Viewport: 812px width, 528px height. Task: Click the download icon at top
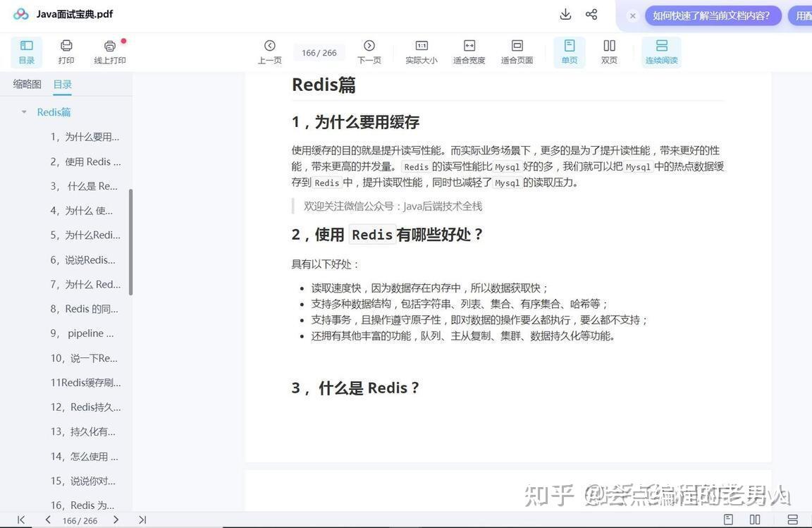(x=565, y=13)
